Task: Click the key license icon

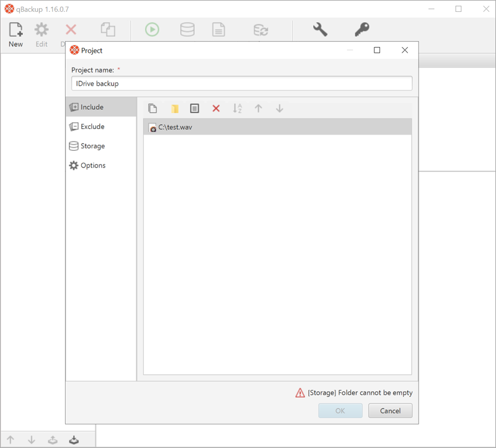Action: 362,29
